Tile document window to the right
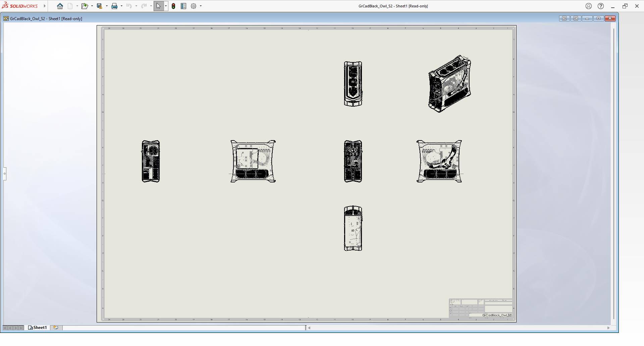Screen dimensions: 644x346 coord(576,18)
